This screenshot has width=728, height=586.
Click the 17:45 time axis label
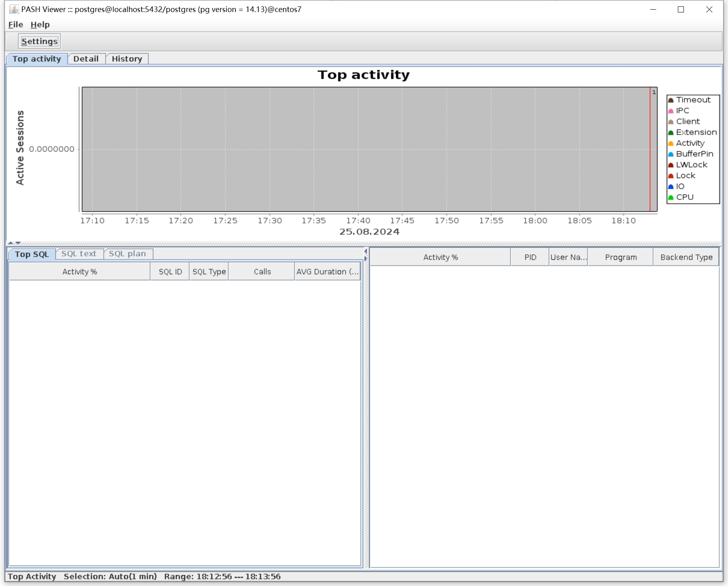pyautogui.click(x=402, y=221)
